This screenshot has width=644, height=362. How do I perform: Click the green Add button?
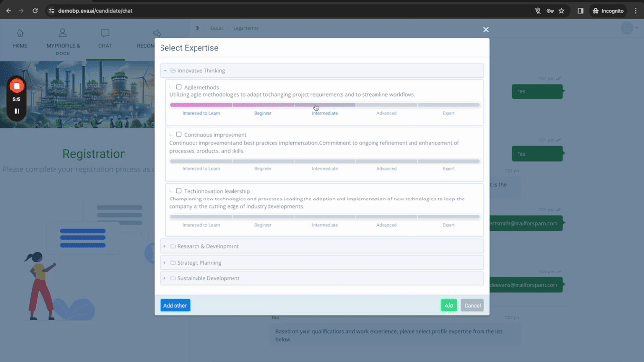point(448,306)
